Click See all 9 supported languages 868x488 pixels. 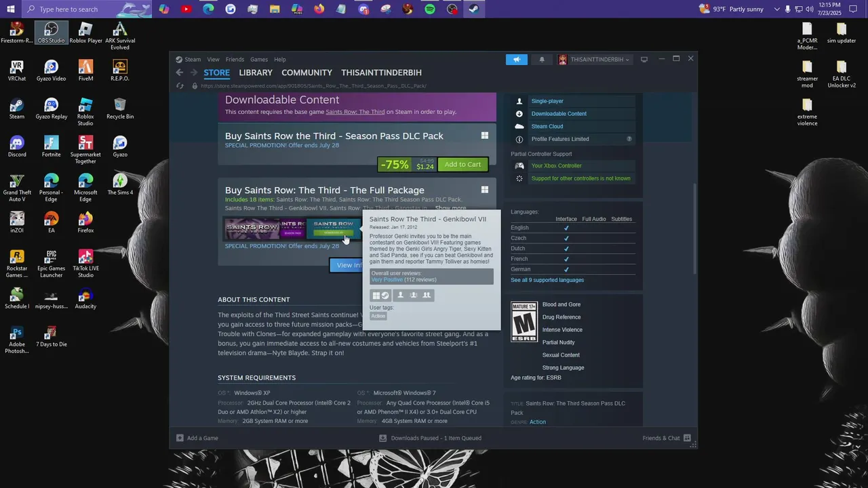(x=547, y=280)
